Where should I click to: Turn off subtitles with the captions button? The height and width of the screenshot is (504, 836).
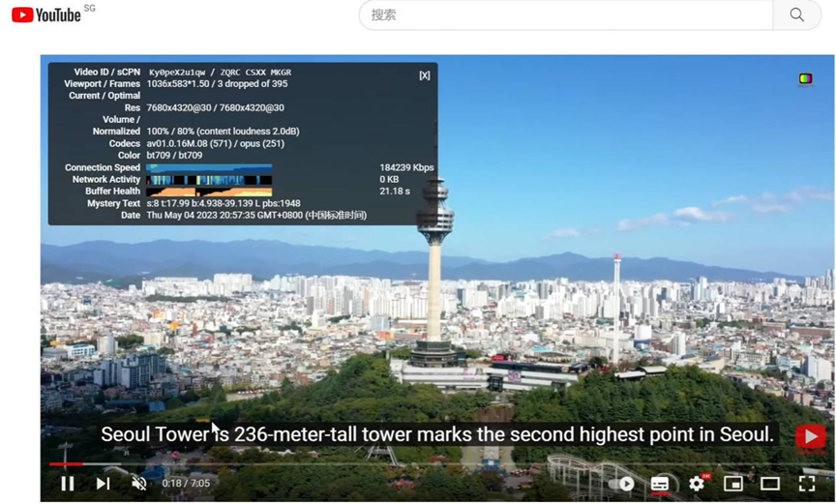click(660, 483)
